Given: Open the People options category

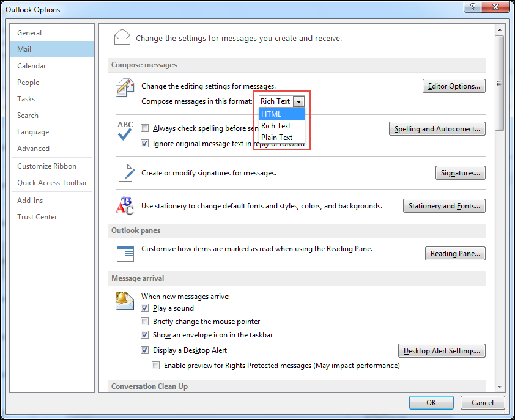Looking at the screenshot, I should (x=52, y=83).
